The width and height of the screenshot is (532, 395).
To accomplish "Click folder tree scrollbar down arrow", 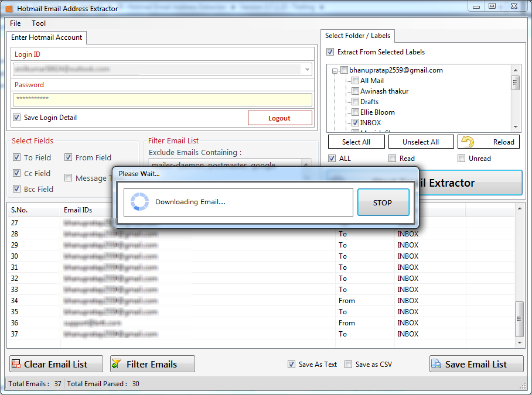I will [x=516, y=127].
